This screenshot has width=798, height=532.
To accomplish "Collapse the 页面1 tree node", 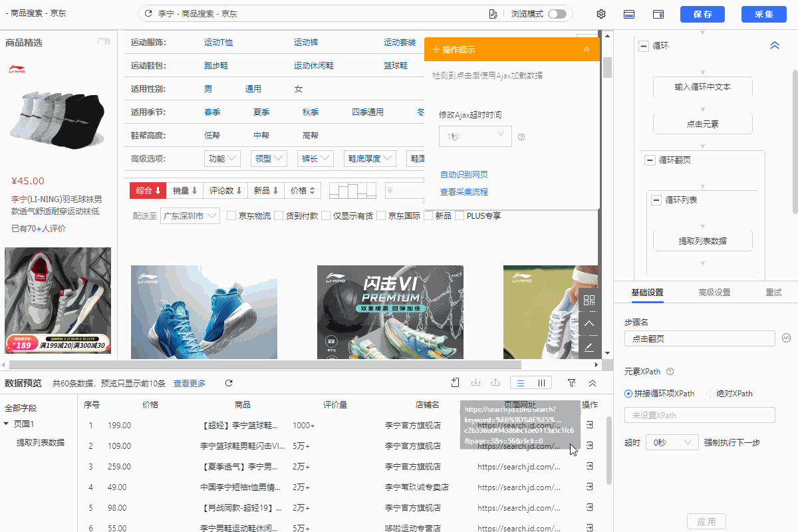I will pyautogui.click(x=6, y=424).
